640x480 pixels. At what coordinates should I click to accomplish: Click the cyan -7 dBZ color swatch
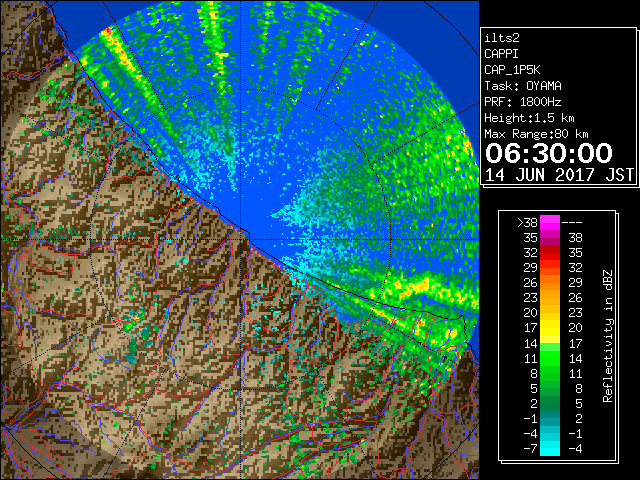tap(550, 448)
